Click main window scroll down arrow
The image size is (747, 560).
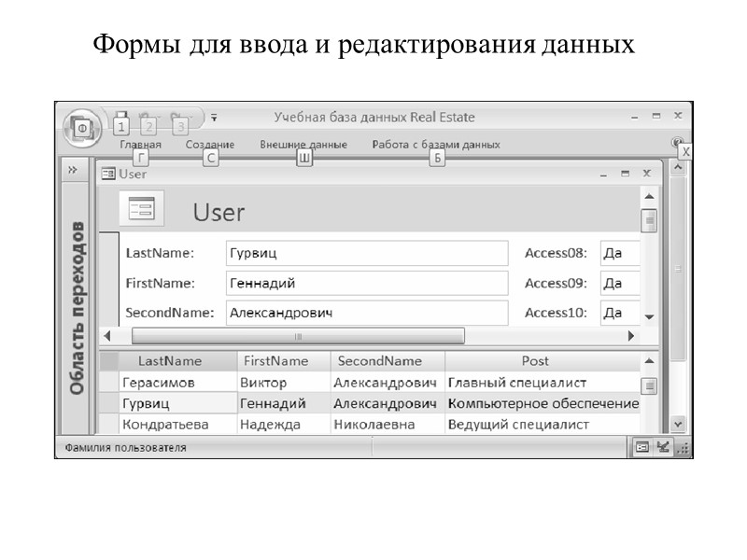678,424
